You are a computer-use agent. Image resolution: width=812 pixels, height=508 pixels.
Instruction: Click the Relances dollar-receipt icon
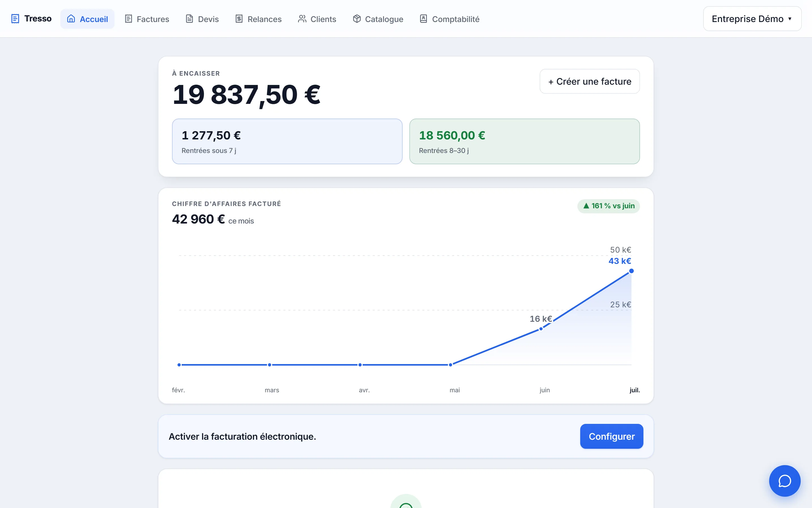[239, 19]
